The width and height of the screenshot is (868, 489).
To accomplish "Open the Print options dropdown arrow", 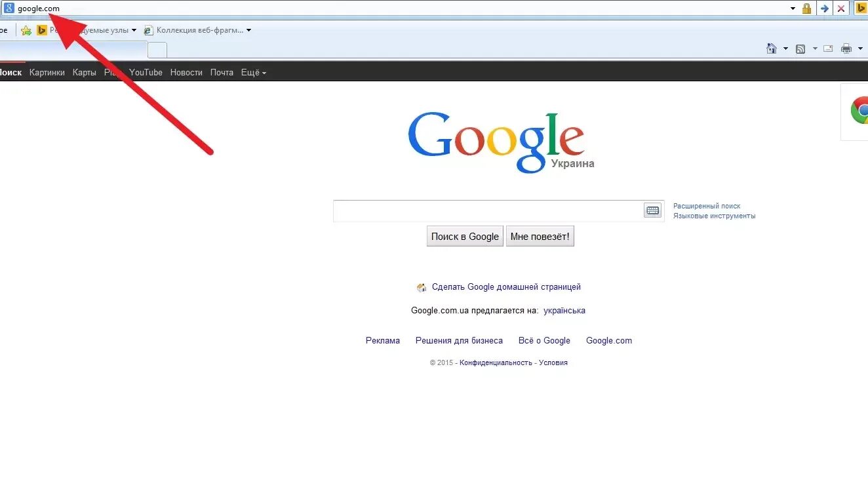I will 860,49.
